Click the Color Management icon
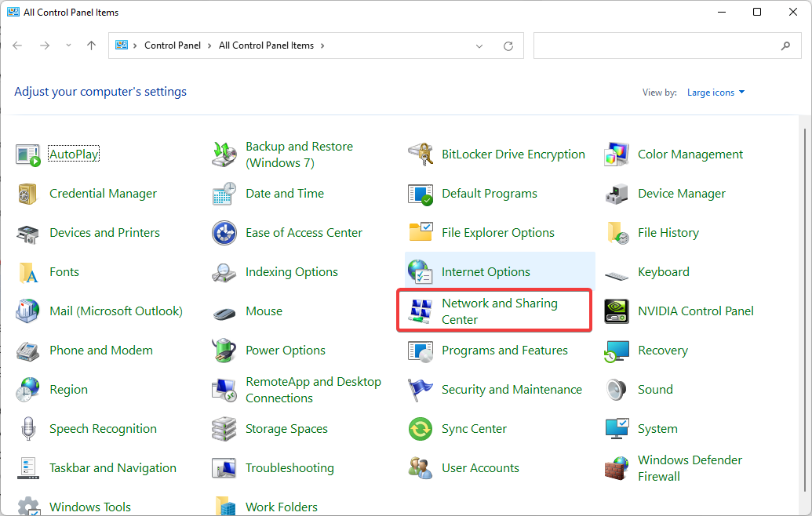This screenshot has width=812, height=516. (617, 154)
